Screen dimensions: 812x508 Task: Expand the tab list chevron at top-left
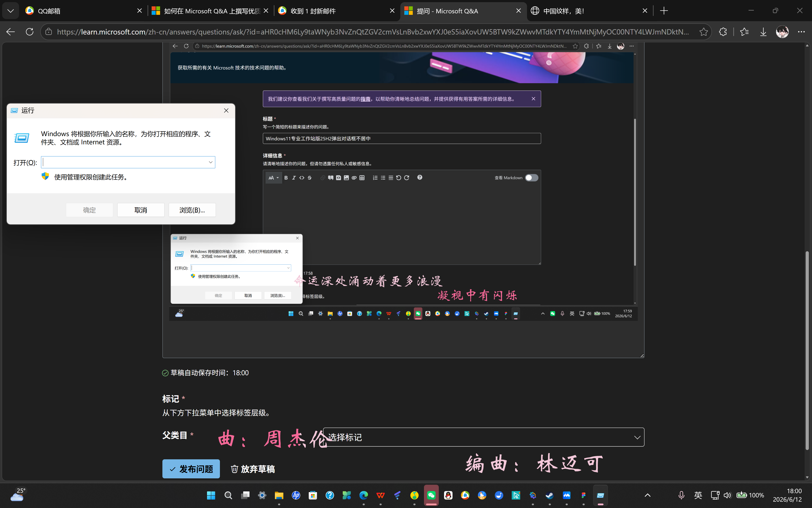[x=10, y=11]
